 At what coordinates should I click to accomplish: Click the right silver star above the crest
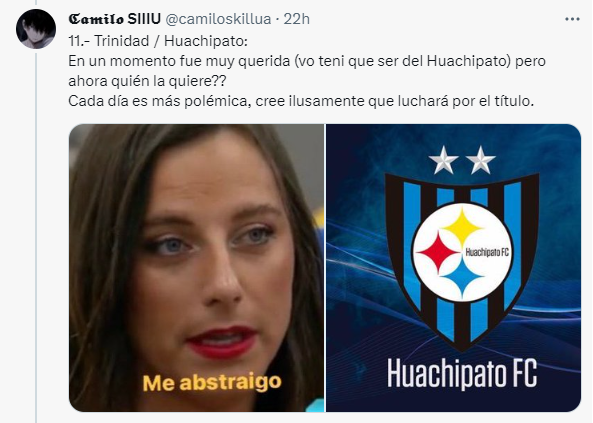click(x=480, y=160)
